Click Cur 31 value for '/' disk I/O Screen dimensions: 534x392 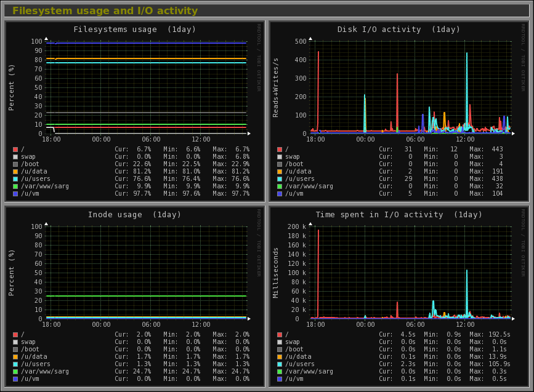[x=408, y=150]
